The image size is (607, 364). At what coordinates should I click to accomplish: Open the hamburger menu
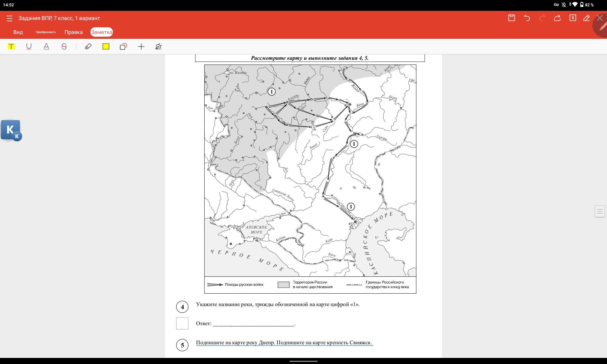[9, 18]
